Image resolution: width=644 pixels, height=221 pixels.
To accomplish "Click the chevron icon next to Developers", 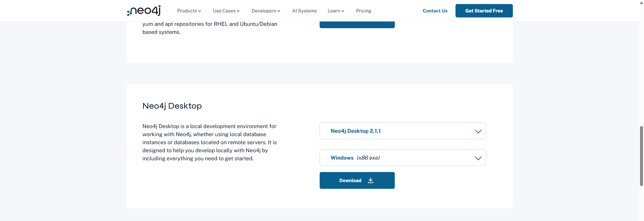I will click(x=279, y=11).
